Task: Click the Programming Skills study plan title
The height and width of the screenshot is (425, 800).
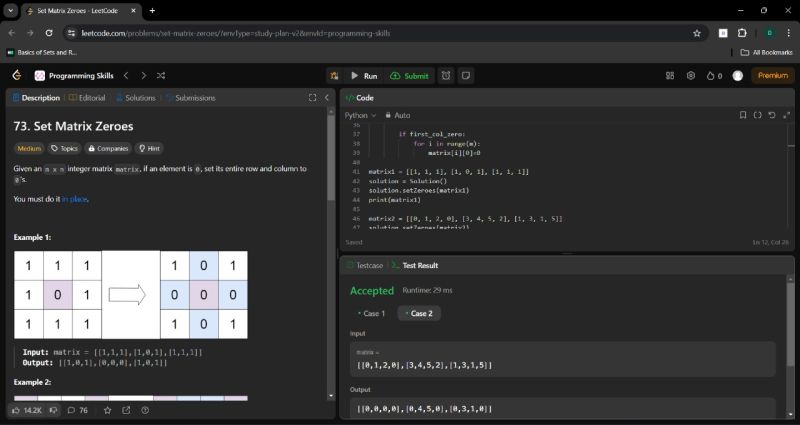Action: [x=81, y=76]
